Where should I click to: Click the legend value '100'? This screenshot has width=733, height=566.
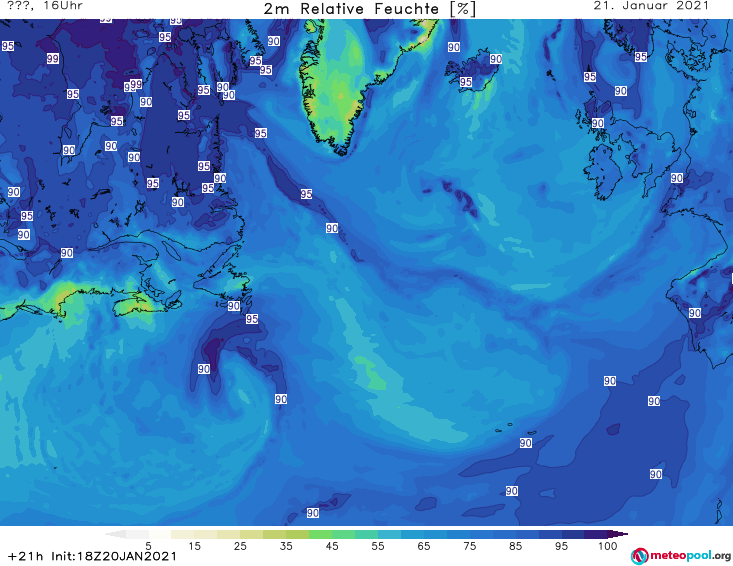click(x=607, y=546)
